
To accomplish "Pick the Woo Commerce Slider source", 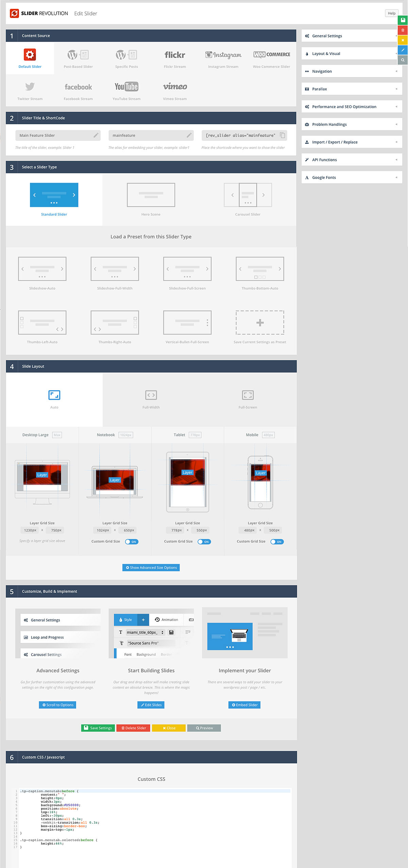I will [271, 58].
